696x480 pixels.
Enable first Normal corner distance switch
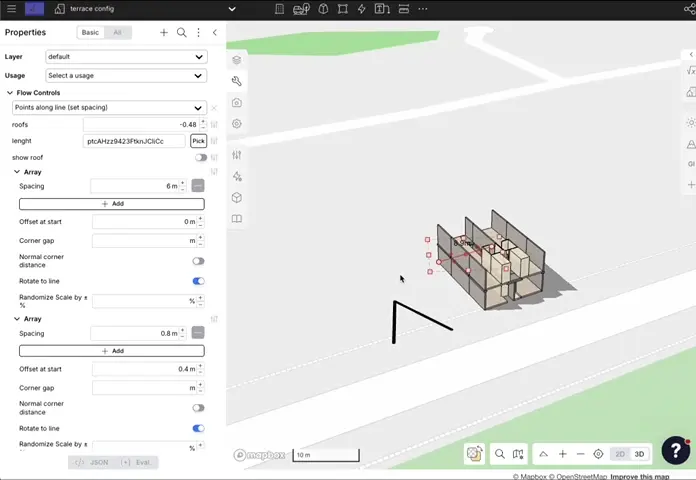coord(198,261)
